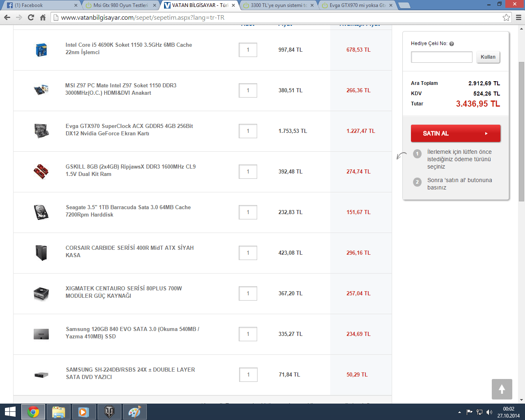Viewport: 525px width, 420px height.
Task: Open the network tray icon
Action: tap(479, 412)
